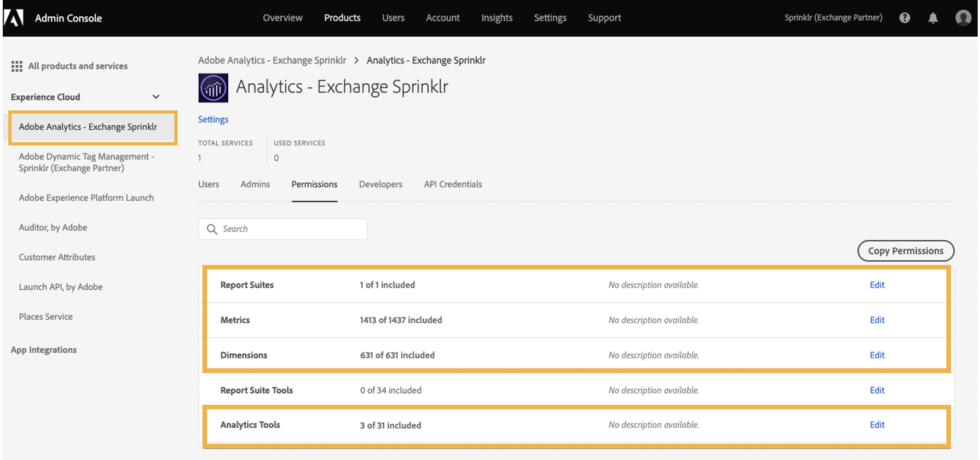Click the Analytics product icon
This screenshot has height=460, width=980.
tap(213, 88)
